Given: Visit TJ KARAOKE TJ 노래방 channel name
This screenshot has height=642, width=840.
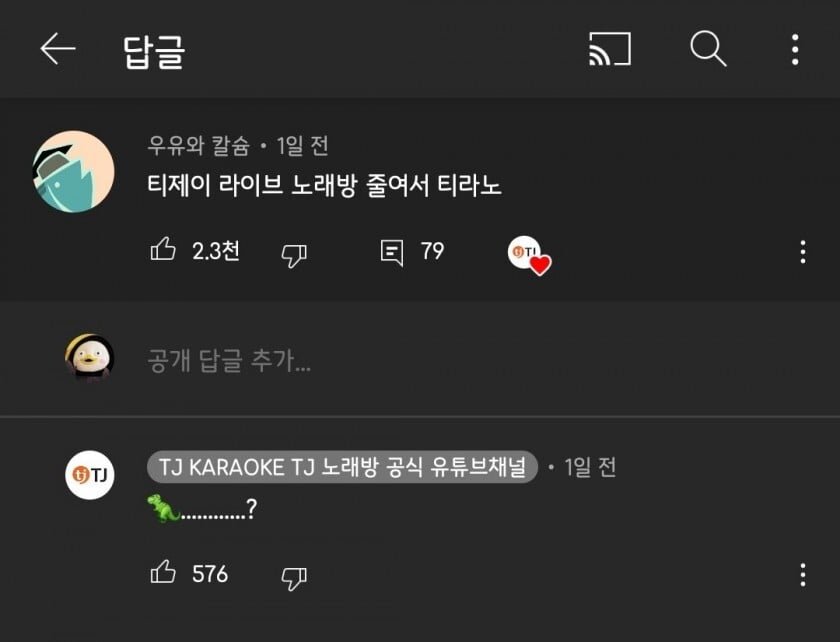Looking at the screenshot, I should click(x=342, y=467).
